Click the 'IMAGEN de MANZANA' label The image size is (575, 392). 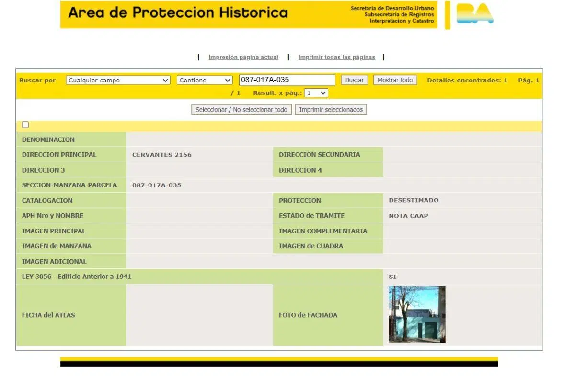[x=57, y=246]
